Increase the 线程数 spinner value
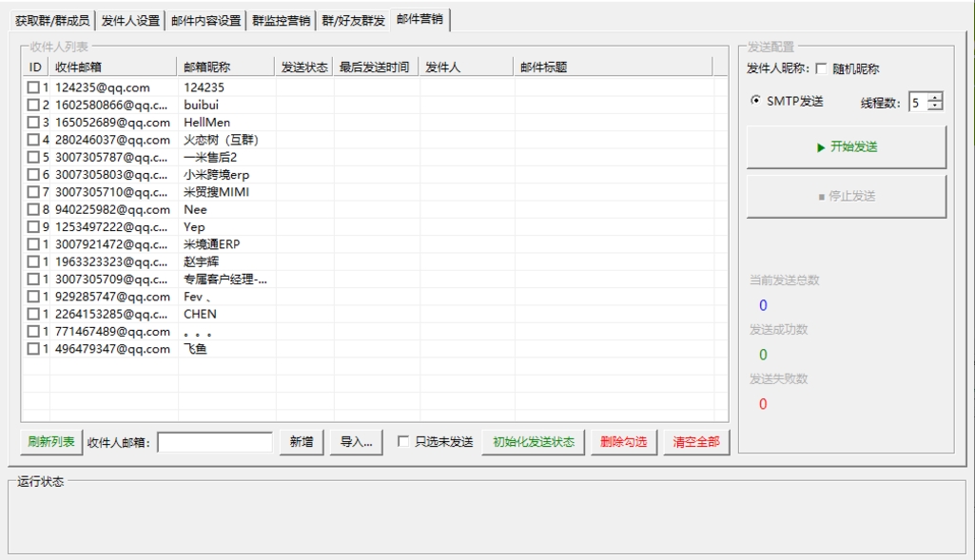 [x=935, y=97]
